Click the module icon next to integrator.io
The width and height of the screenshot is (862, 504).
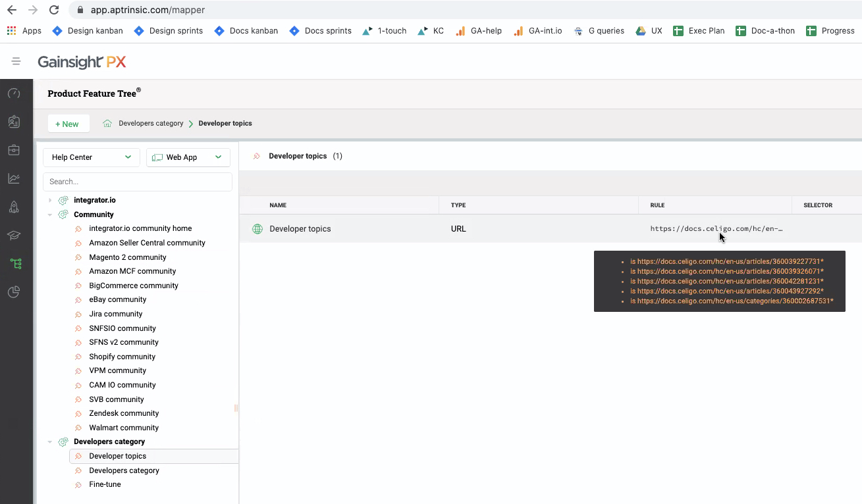63,200
